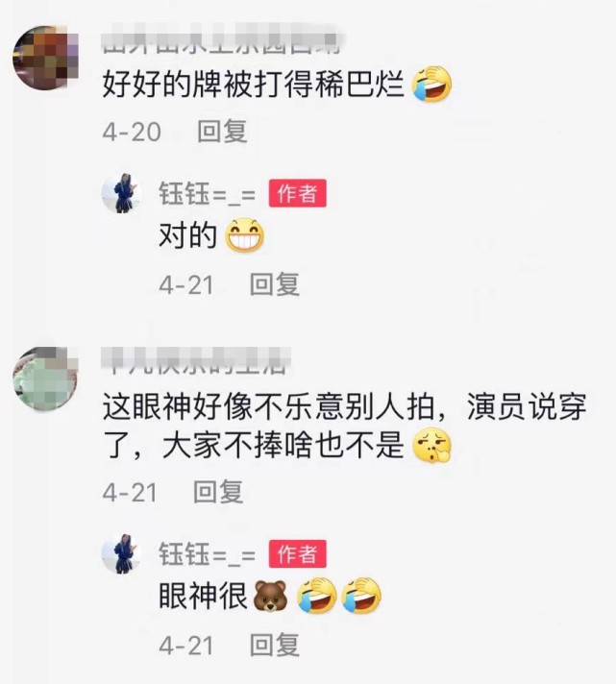616x684 pixels.
Task: Open the second commenter's green pixelated avatar
Action: tap(45, 379)
